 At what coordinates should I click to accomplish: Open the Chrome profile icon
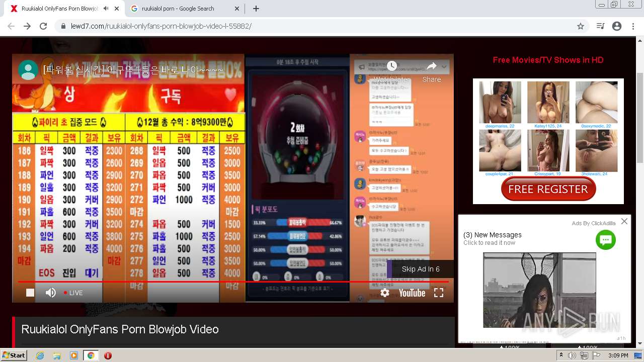click(x=617, y=26)
